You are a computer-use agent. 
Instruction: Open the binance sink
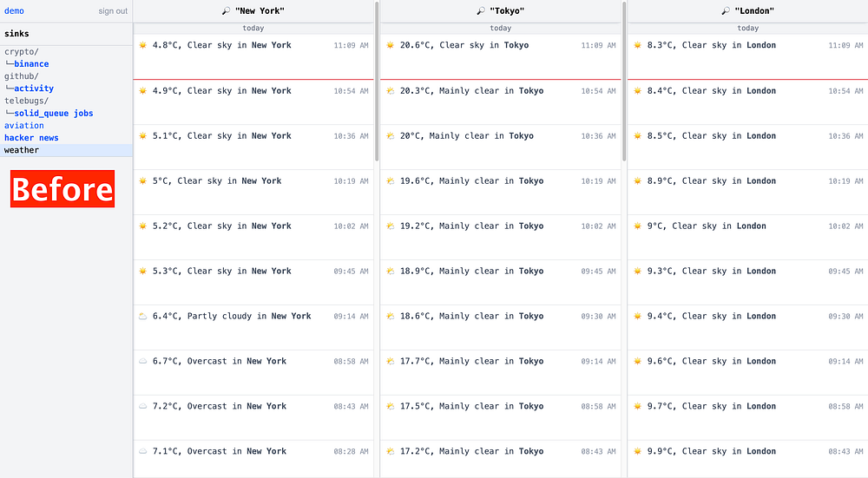(x=31, y=64)
